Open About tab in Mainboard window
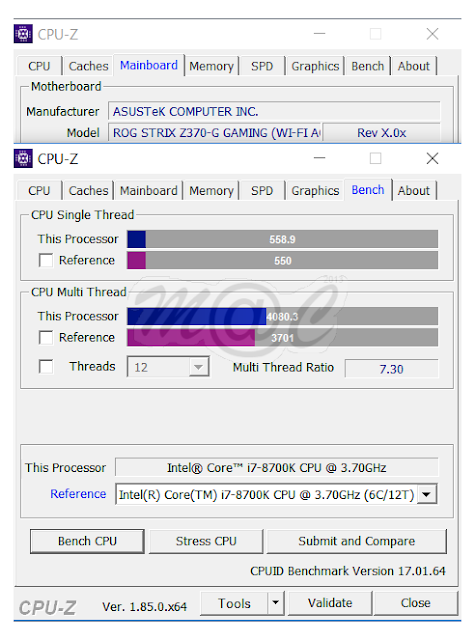This screenshot has width=475, height=640. (x=414, y=66)
